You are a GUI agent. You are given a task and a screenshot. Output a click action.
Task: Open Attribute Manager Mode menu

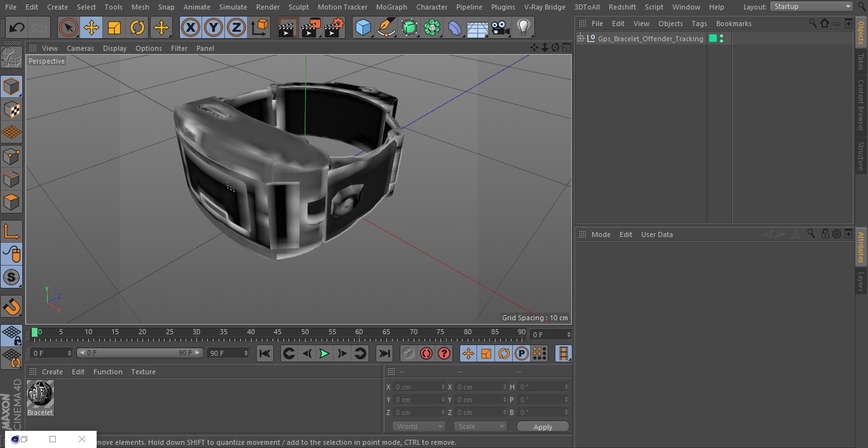pos(600,234)
